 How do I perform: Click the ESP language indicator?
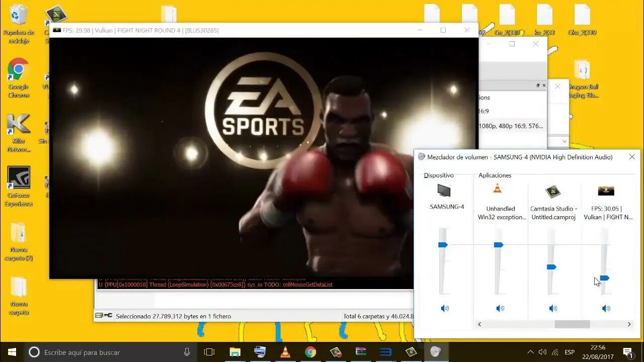tap(570, 352)
